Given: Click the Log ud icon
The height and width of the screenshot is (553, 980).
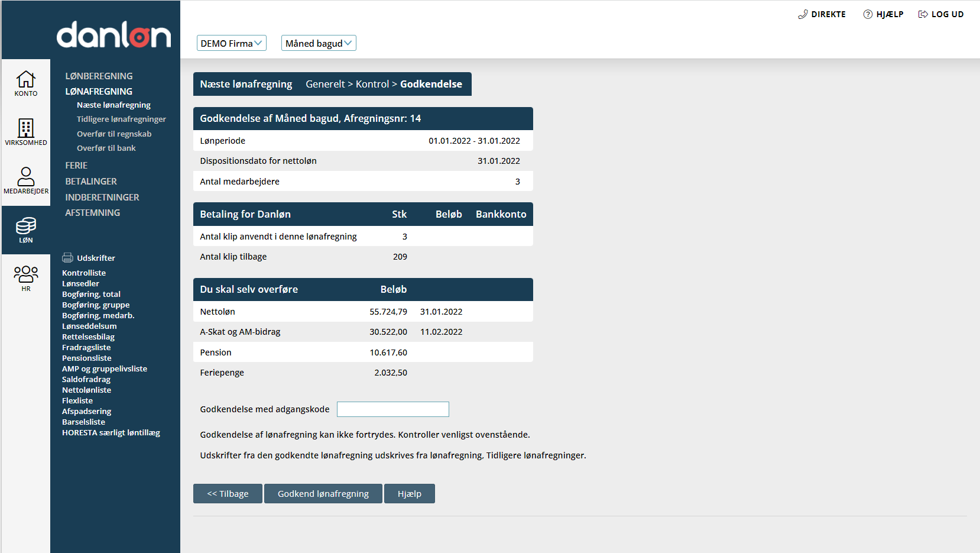Looking at the screenshot, I should click(x=923, y=14).
